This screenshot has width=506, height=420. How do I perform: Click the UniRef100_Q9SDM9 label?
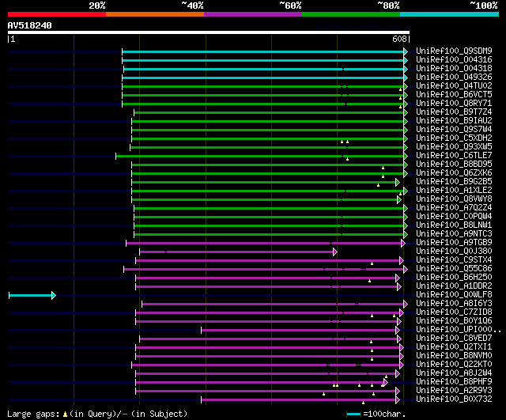(x=454, y=51)
